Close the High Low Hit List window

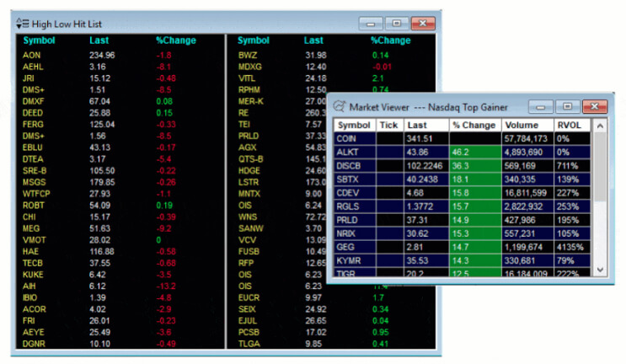tap(423, 24)
